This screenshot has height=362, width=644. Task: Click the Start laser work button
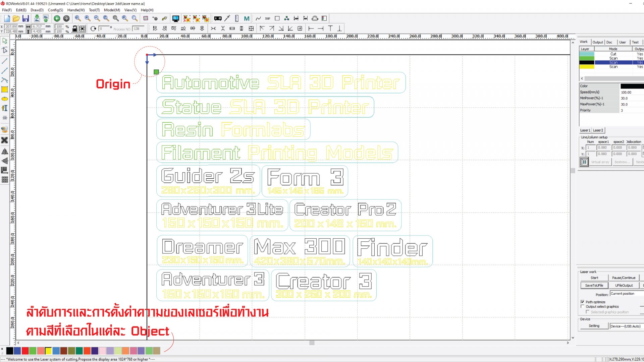tap(594, 278)
